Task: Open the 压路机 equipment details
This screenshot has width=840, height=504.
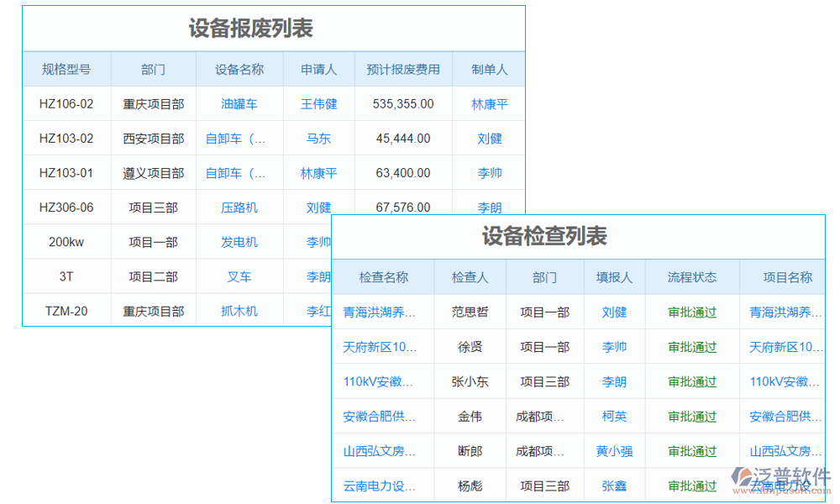Action: [x=239, y=207]
